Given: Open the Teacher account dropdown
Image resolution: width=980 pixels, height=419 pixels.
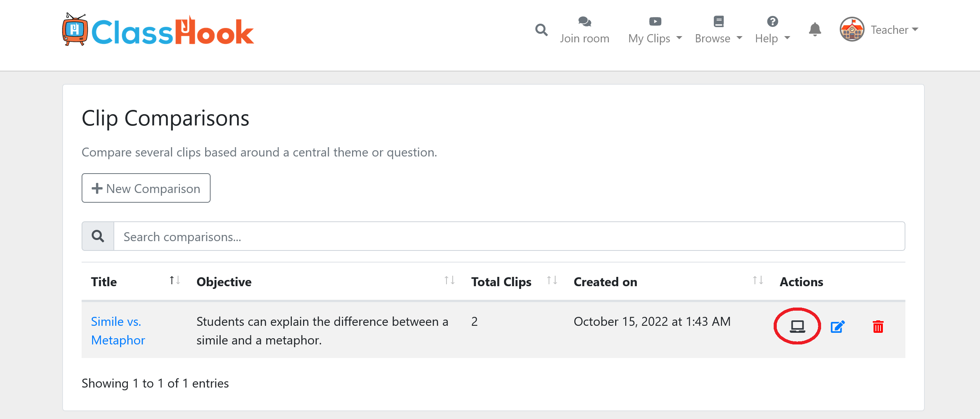Looking at the screenshot, I should [x=895, y=30].
